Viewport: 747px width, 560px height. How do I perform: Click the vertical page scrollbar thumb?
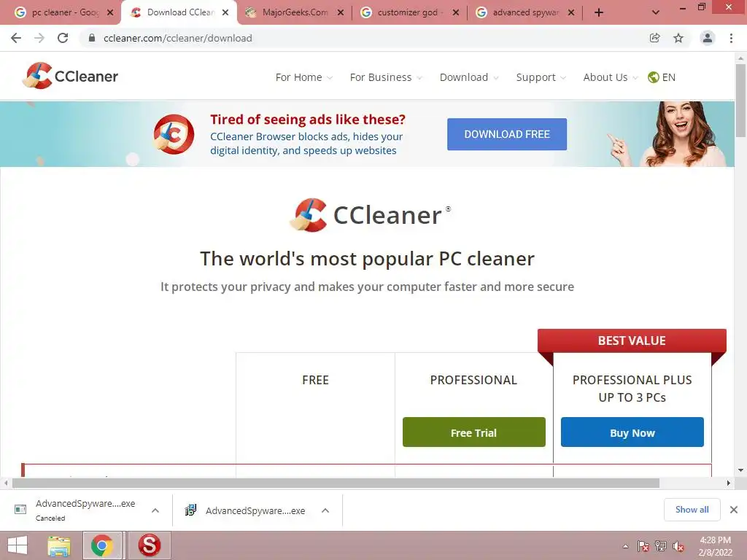740,100
